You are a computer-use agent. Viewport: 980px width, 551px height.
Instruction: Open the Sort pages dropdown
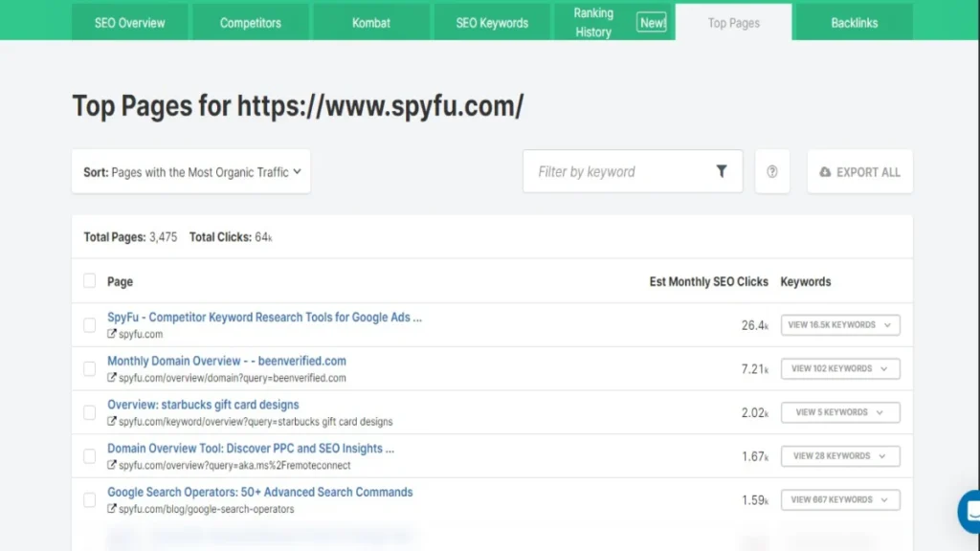190,171
